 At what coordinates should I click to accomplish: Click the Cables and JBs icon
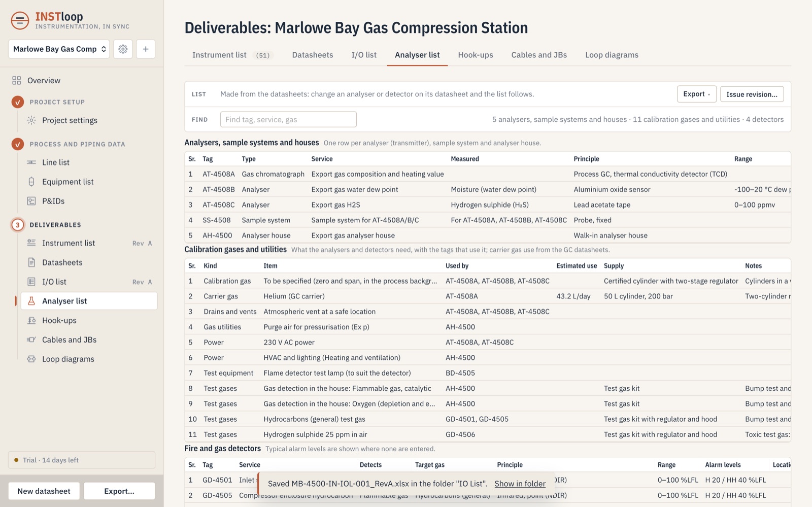(x=31, y=340)
